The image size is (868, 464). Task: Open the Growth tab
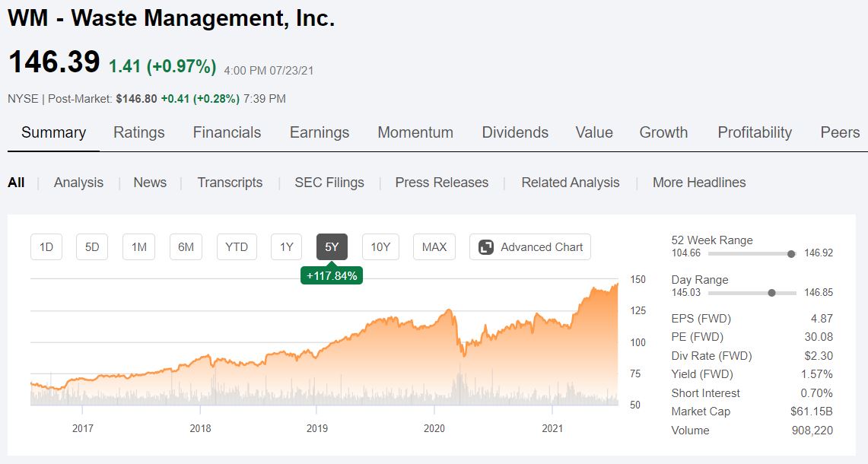coord(663,132)
